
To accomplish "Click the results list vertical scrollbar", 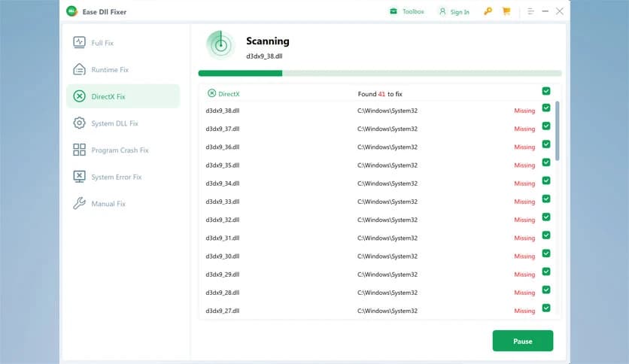I will tap(558, 131).
